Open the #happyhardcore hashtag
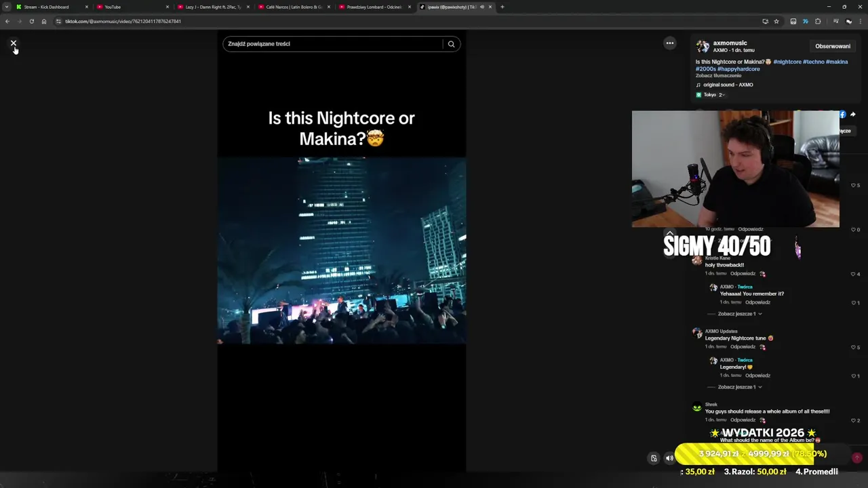The width and height of the screenshot is (868, 488). pyautogui.click(x=738, y=69)
